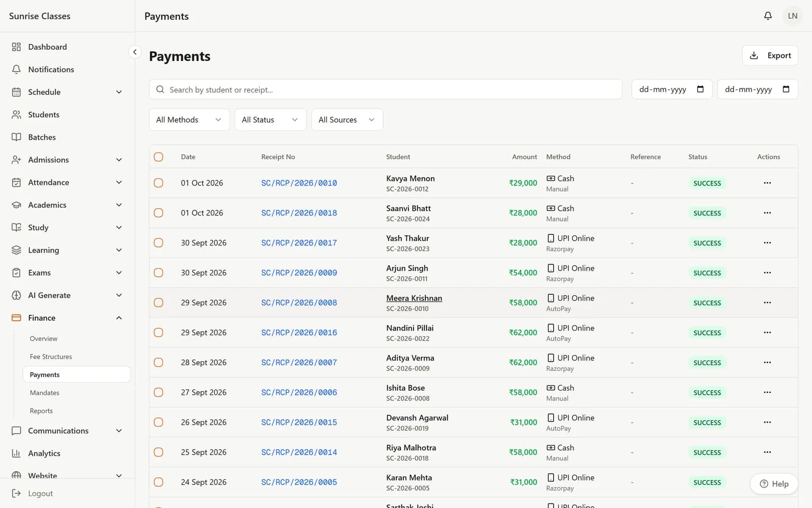Screen dimensions: 812x508
Task: Open receipt SC/RCP/2026/0015 link
Action: [299, 422]
